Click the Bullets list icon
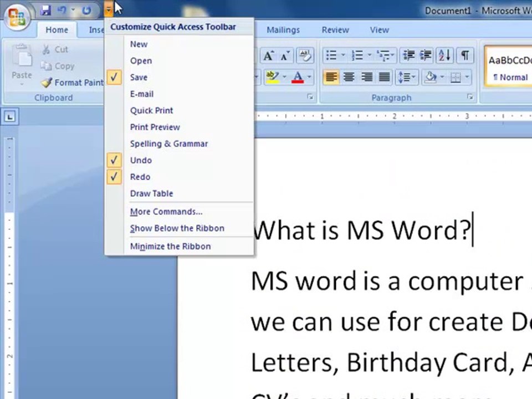 pos(331,55)
